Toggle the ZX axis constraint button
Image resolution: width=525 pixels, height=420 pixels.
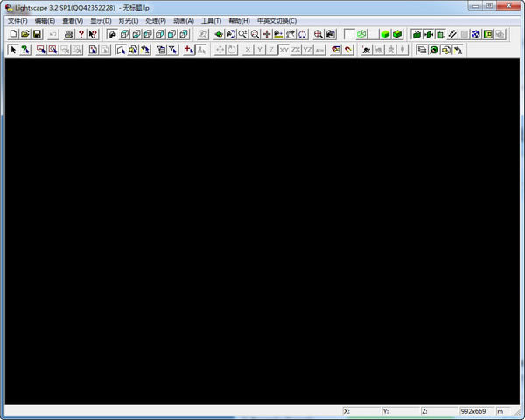click(x=296, y=50)
